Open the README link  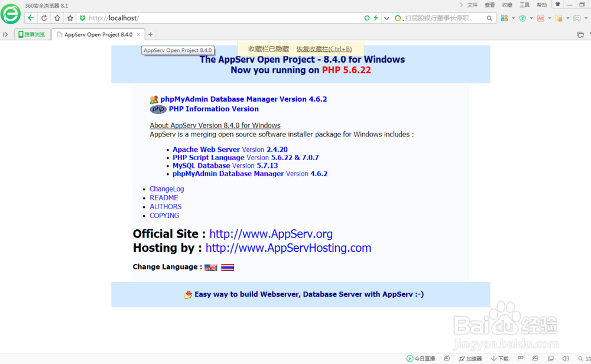(164, 198)
